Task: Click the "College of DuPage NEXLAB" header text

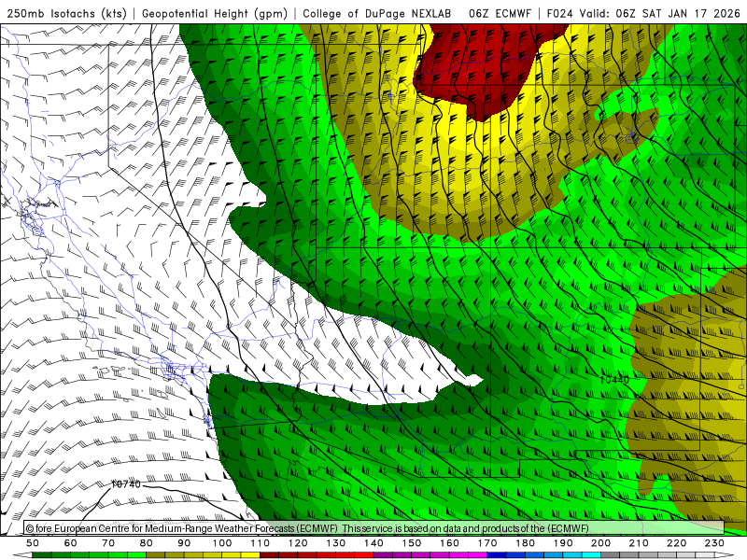Action: (x=376, y=13)
